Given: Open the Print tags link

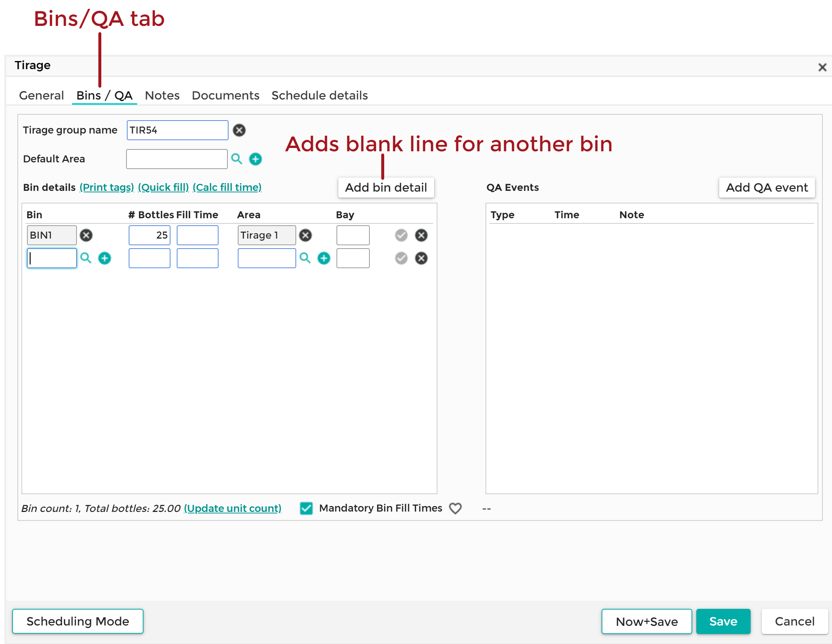Looking at the screenshot, I should tap(106, 188).
